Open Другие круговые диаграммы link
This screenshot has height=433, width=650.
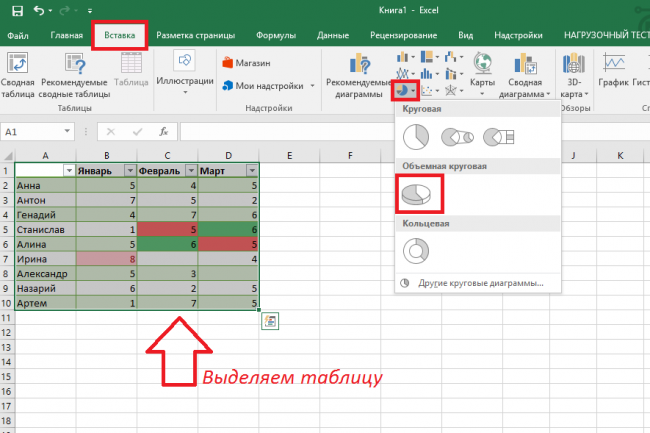(x=481, y=283)
